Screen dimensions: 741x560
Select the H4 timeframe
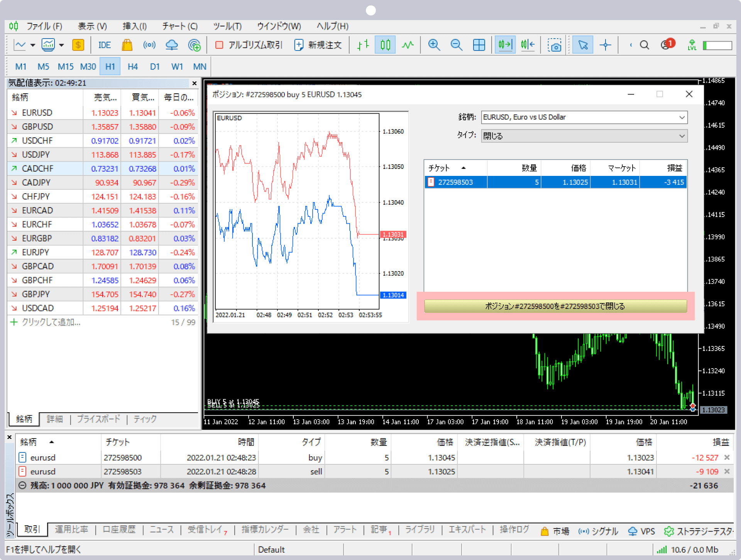(x=133, y=67)
